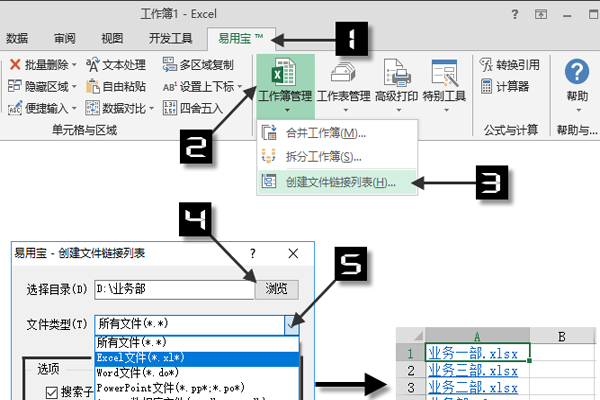Expand the 隐藏区域 dropdown arrow
The image size is (600, 400).
74,87
